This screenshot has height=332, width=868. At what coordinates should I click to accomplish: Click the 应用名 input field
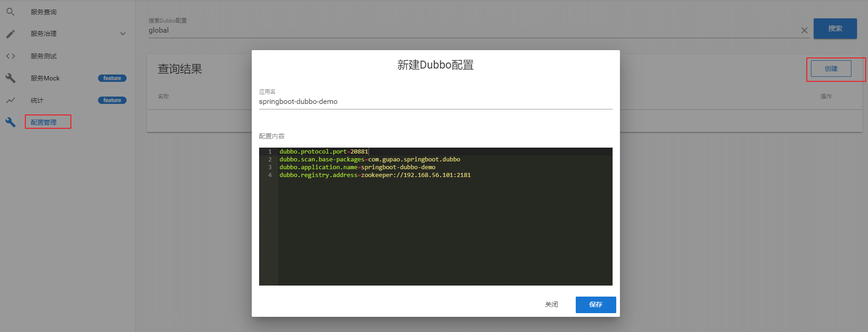(x=435, y=102)
